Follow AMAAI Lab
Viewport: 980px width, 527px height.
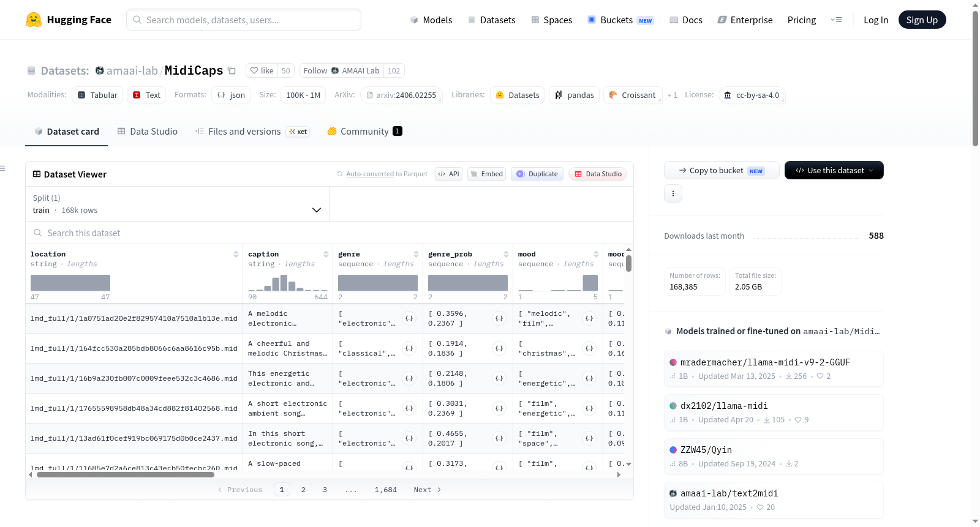click(342, 70)
